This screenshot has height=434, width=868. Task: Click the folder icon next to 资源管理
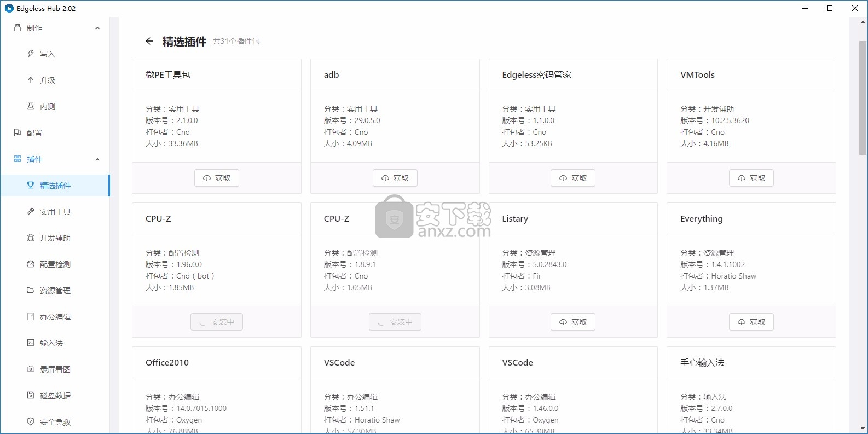pyautogui.click(x=31, y=290)
